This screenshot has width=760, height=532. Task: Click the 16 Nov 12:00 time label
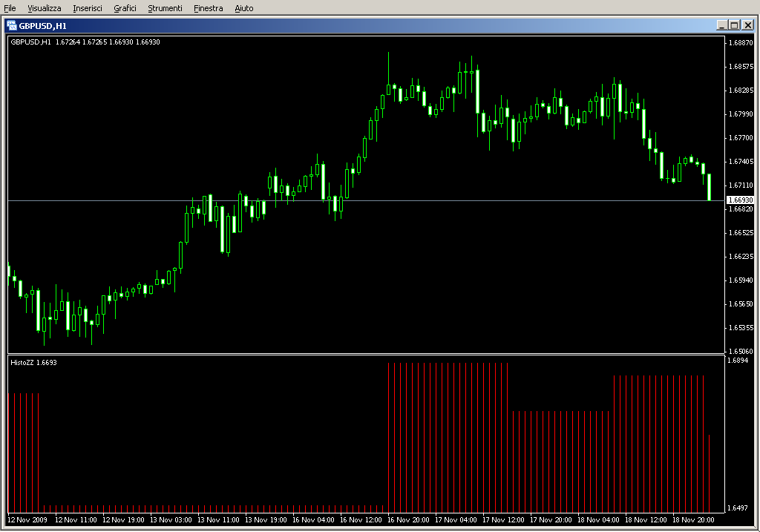pos(361,520)
